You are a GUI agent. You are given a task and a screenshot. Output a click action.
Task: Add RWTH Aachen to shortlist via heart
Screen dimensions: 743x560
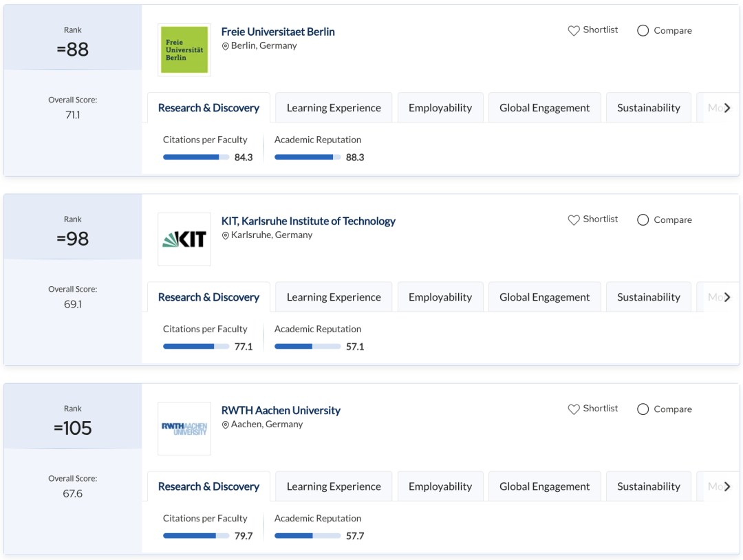[574, 409]
